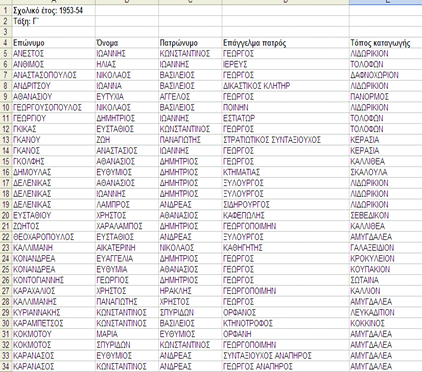
Task: Select the name cell 'ΕΥΤΥΧΙΑ'
Action: (127, 97)
